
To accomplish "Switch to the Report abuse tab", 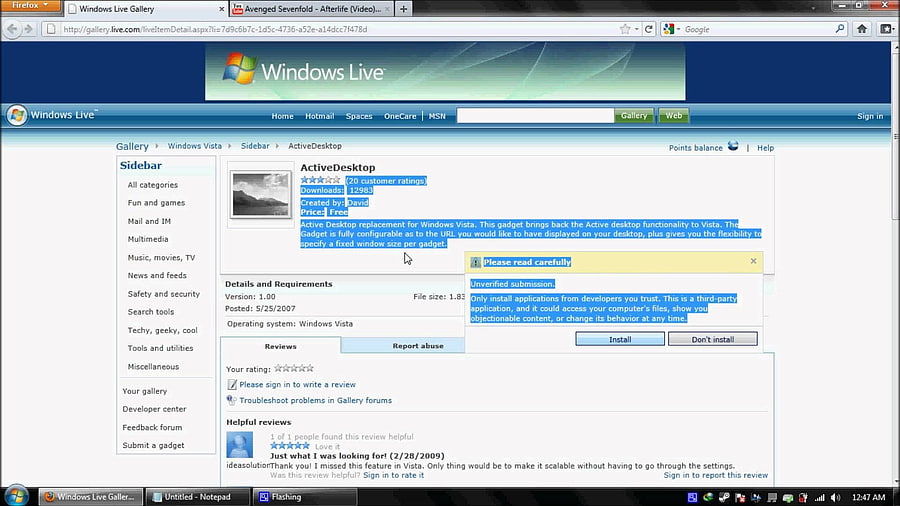I will tap(417, 346).
